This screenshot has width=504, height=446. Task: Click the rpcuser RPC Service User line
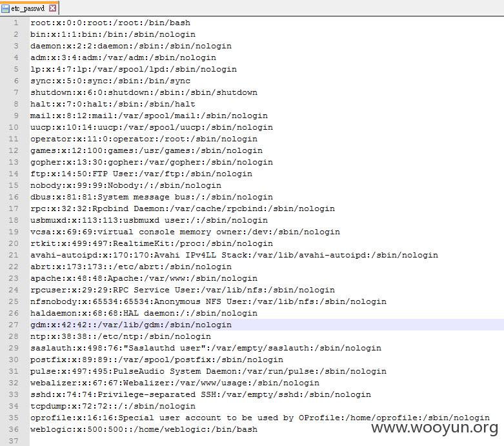[183, 290]
